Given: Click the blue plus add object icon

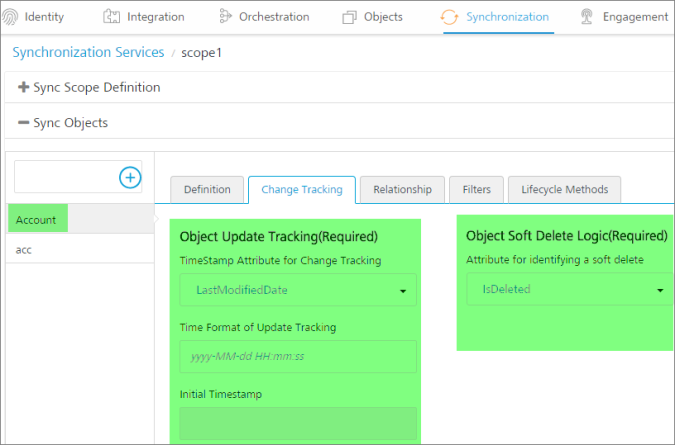Looking at the screenshot, I should click(x=130, y=177).
